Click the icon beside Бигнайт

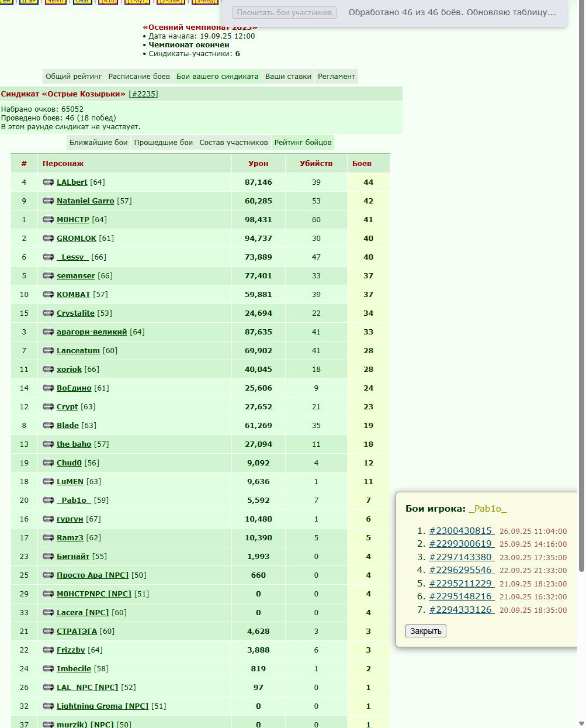pos(48,557)
